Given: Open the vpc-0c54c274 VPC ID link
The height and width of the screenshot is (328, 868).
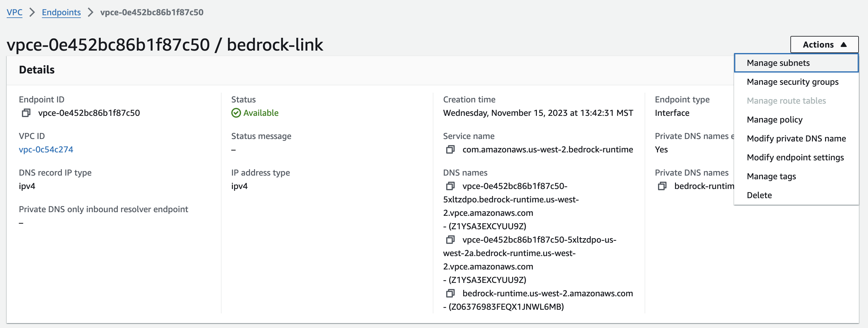Looking at the screenshot, I should (x=46, y=149).
